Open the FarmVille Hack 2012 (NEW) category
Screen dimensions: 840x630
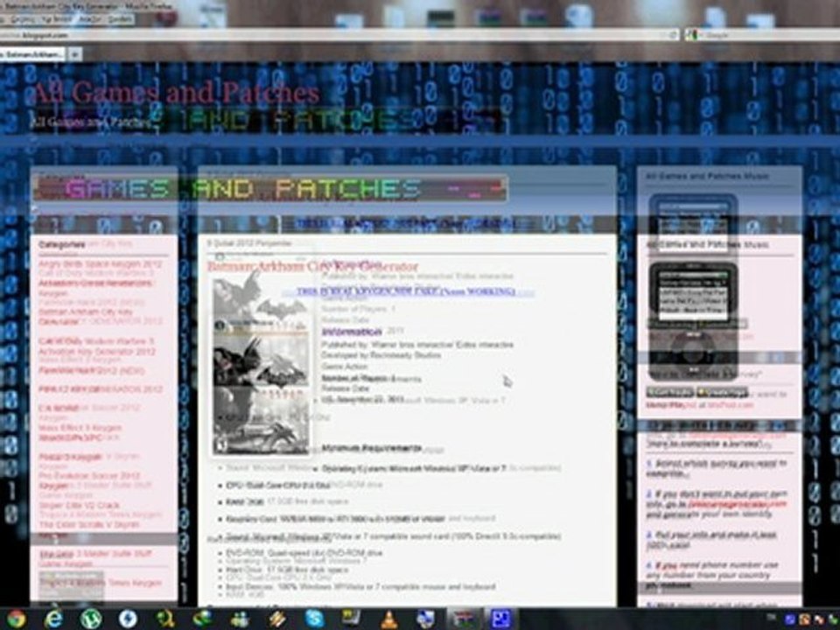(92, 370)
